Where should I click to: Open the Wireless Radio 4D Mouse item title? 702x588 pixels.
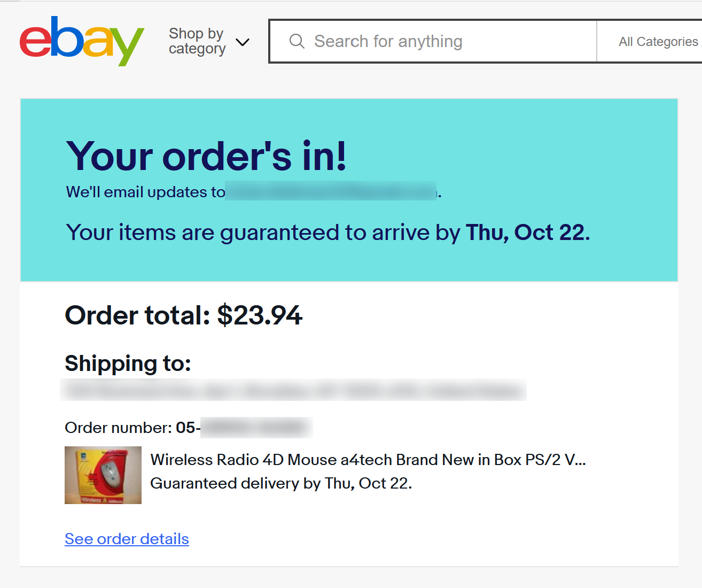[368, 460]
